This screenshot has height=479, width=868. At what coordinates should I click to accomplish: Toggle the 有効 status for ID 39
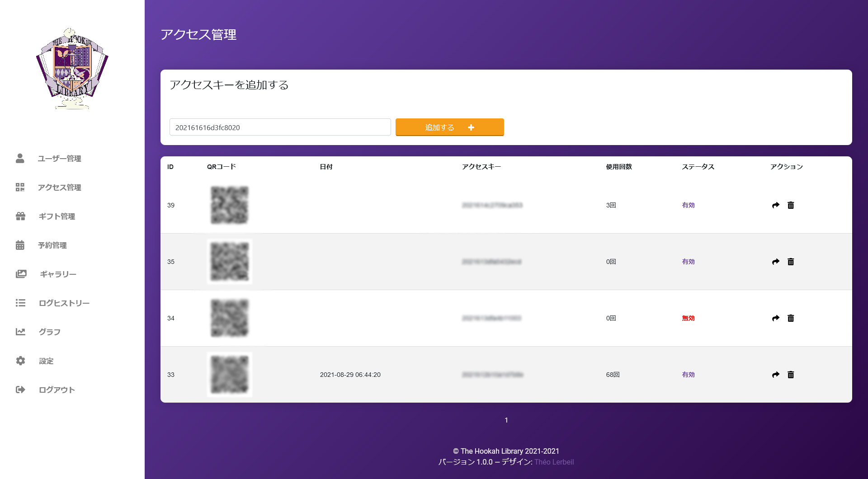688,205
